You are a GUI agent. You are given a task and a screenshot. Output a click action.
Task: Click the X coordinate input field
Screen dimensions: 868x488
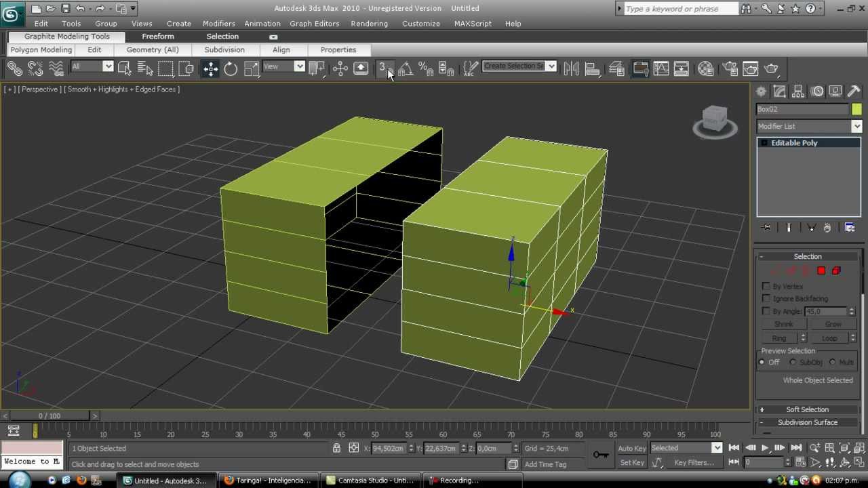click(389, 448)
